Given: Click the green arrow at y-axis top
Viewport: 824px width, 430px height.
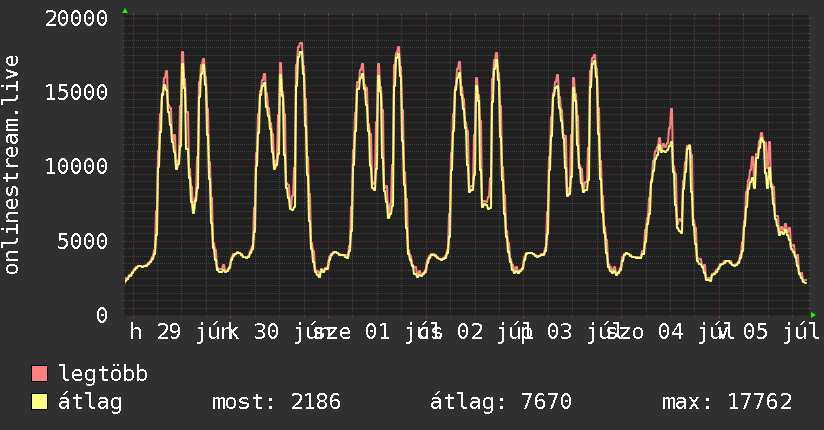Looking at the screenshot, I should pyautogui.click(x=125, y=11).
